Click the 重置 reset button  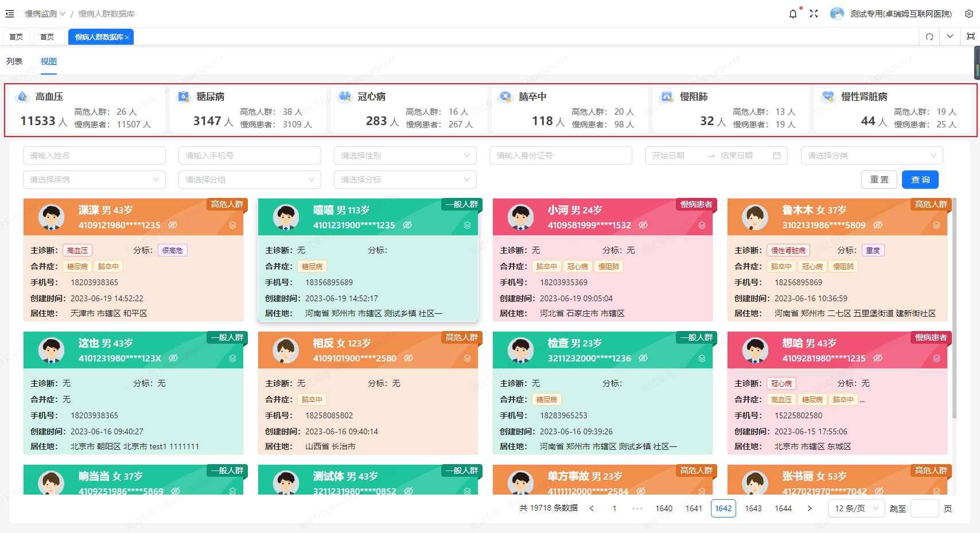tap(879, 180)
